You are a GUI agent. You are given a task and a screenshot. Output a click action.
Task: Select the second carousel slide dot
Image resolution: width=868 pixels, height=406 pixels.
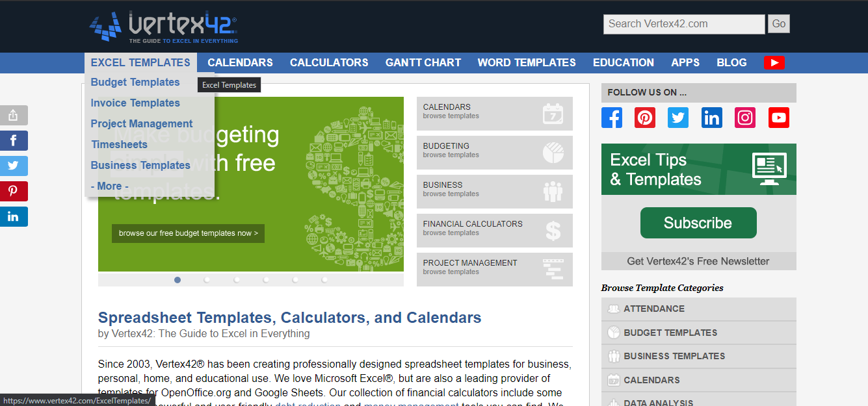tap(207, 280)
